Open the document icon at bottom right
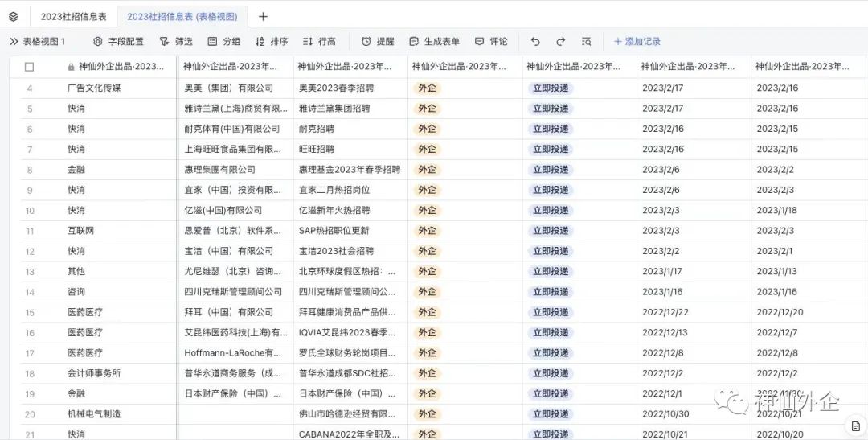 (855, 426)
